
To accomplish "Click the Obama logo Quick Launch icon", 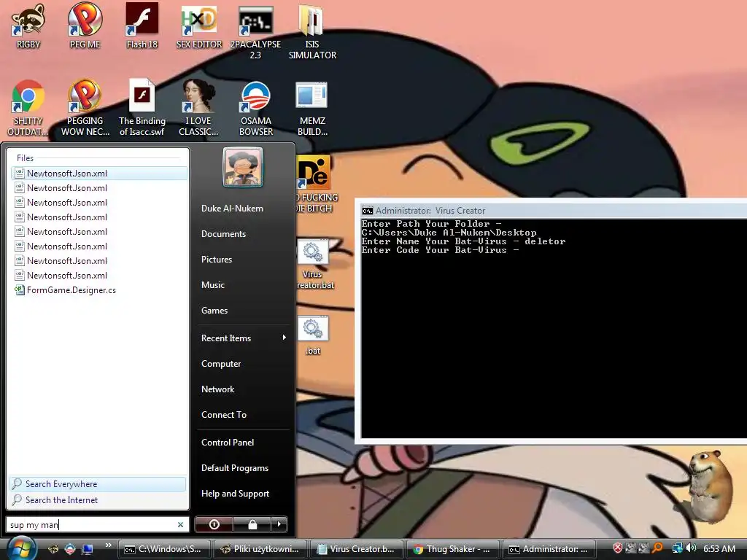I will tap(70, 549).
